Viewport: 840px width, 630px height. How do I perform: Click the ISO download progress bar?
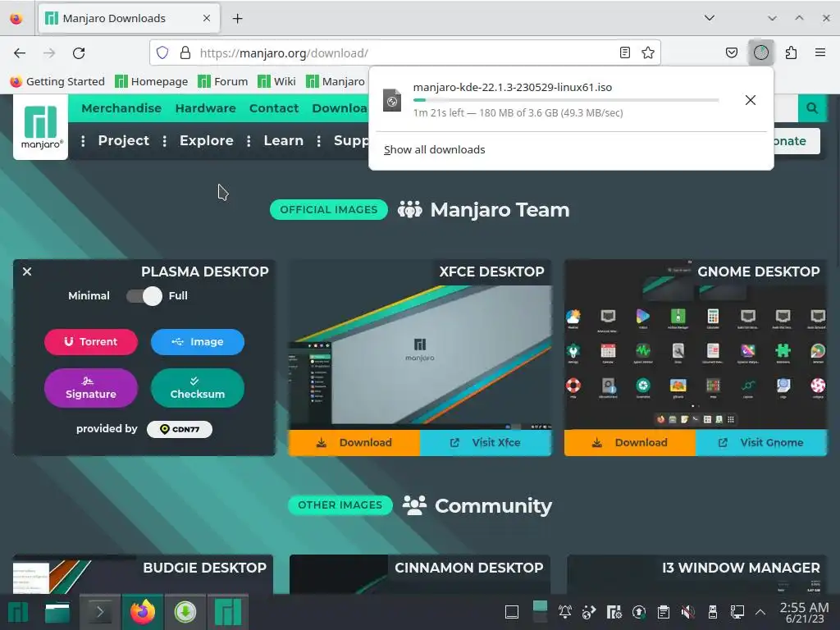tap(566, 100)
